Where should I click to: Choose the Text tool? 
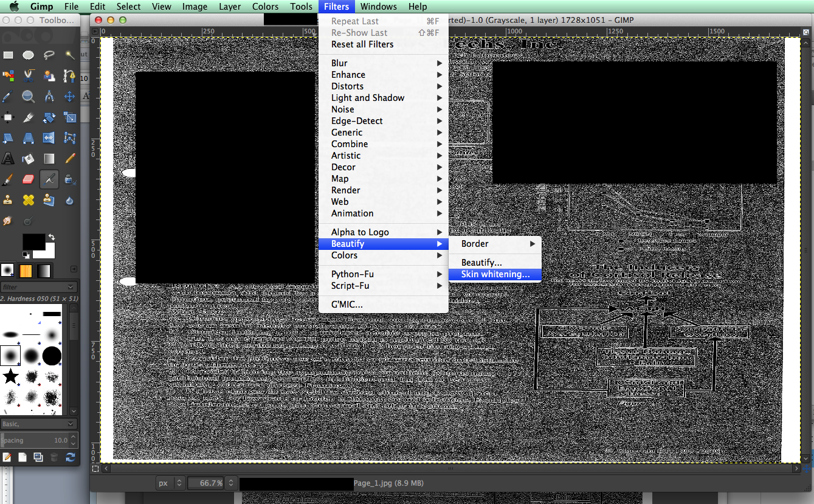click(x=9, y=159)
